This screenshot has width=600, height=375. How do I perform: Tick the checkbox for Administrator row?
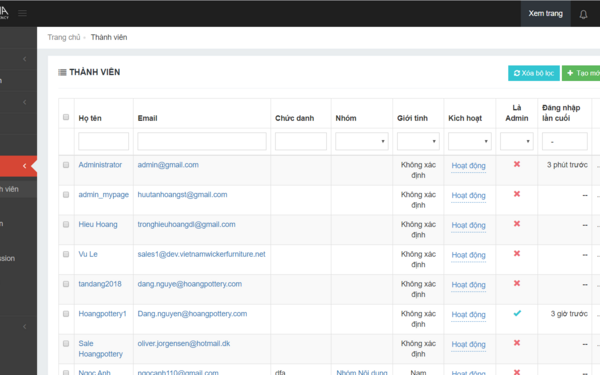pos(66,165)
